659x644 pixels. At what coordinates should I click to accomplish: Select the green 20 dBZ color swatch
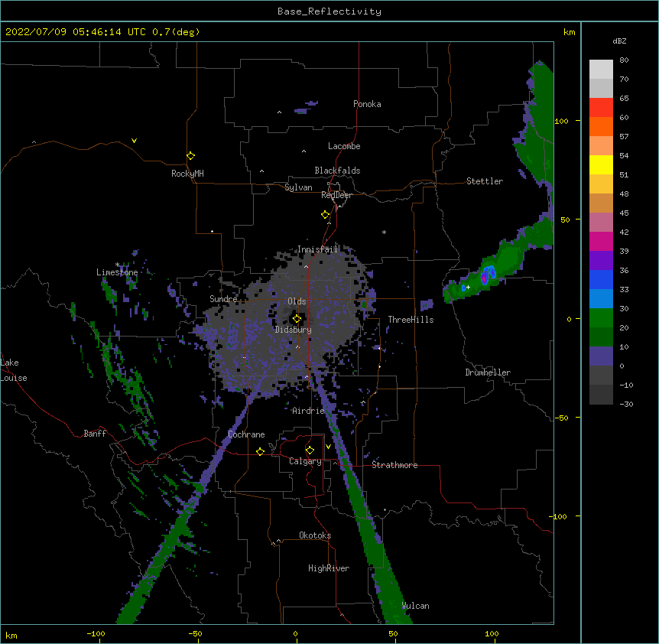pos(601,317)
